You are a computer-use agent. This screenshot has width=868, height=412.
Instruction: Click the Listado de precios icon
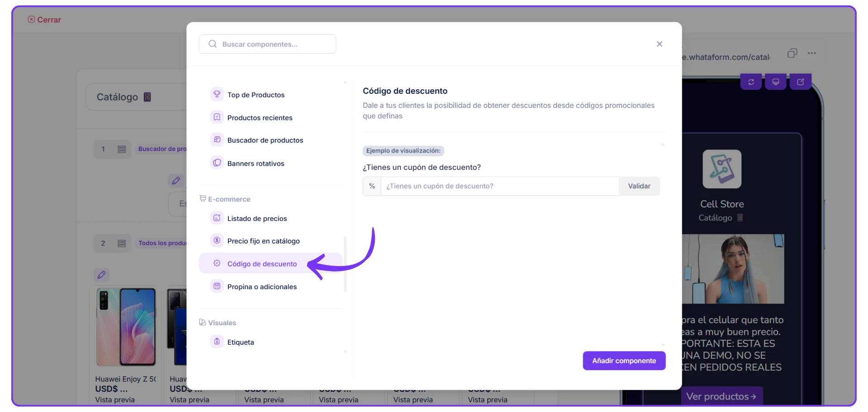click(x=217, y=218)
